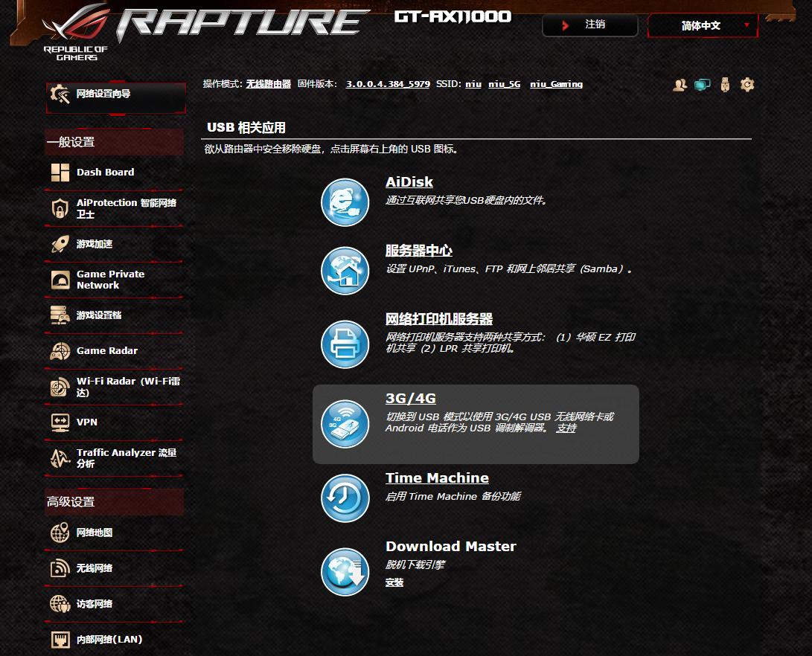Viewport: 812px width, 656px height.
Task: Click the niu_Gaming SSID link
Action: point(556,84)
